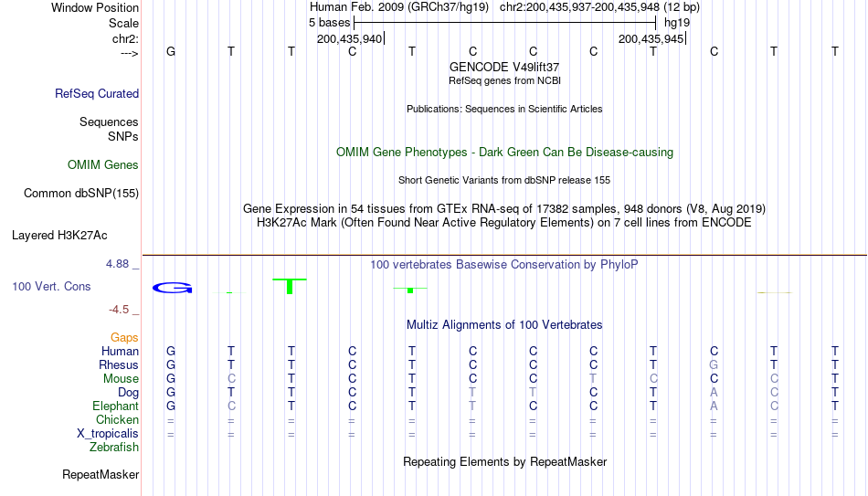The image size is (868, 496).
Task: Click the GENCODE V49lift37 track title
Action: click(504, 67)
